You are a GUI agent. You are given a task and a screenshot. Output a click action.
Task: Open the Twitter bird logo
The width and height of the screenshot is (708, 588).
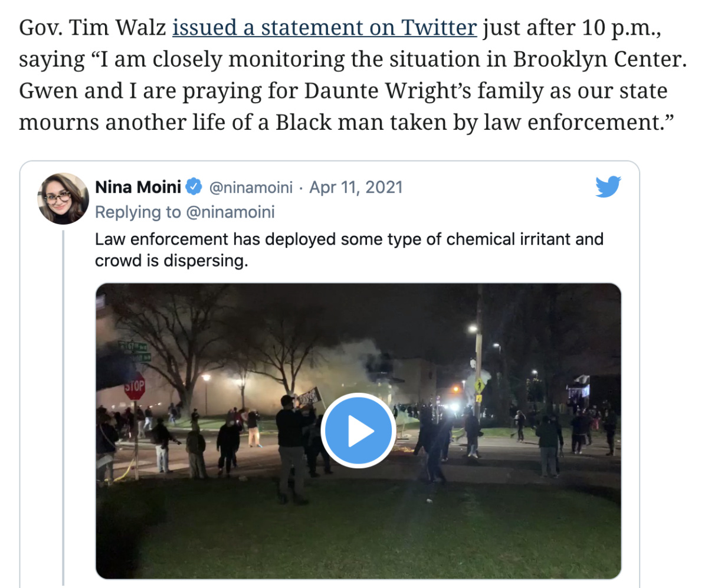coord(608,188)
